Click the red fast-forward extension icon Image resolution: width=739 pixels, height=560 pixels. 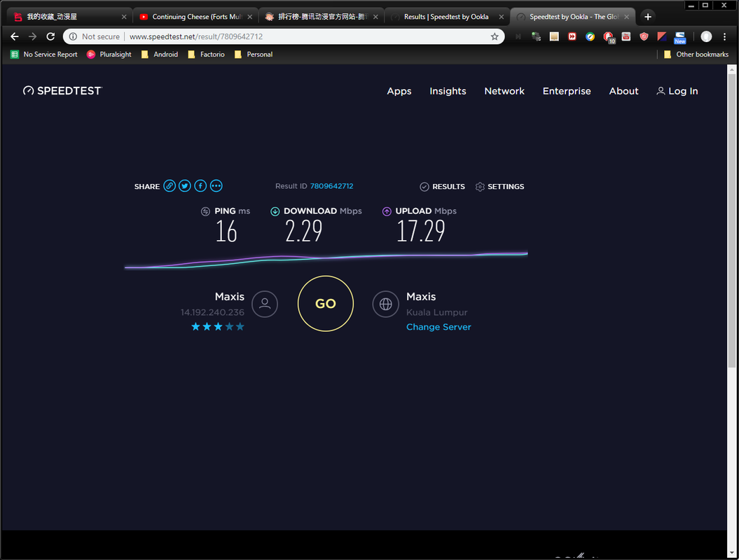[572, 36]
